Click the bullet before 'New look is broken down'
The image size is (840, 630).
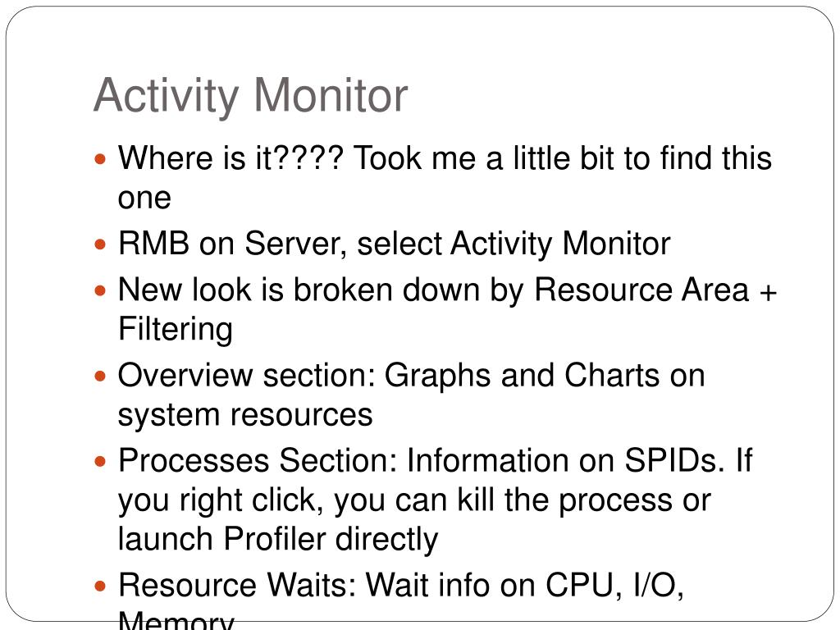[100, 291]
